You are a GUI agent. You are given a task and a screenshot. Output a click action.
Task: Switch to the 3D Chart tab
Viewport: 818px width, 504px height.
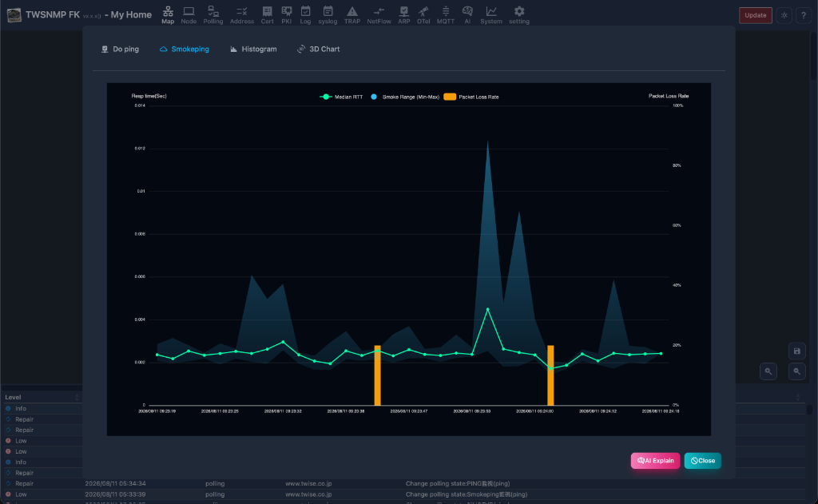(318, 49)
